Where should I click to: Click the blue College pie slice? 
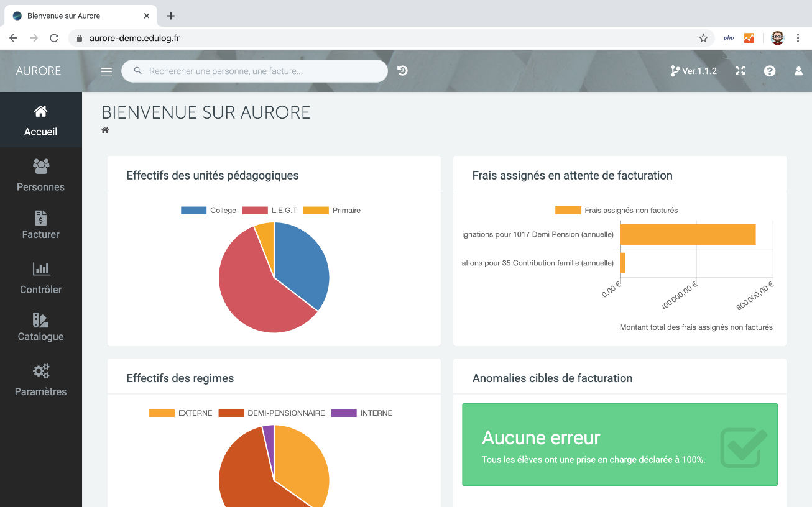(303, 264)
